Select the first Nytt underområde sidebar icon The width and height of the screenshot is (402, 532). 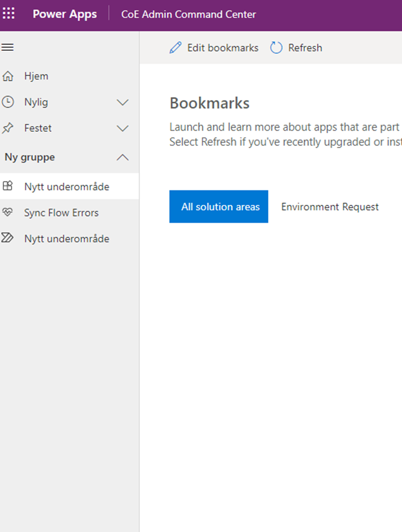click(x=8, y=186)
